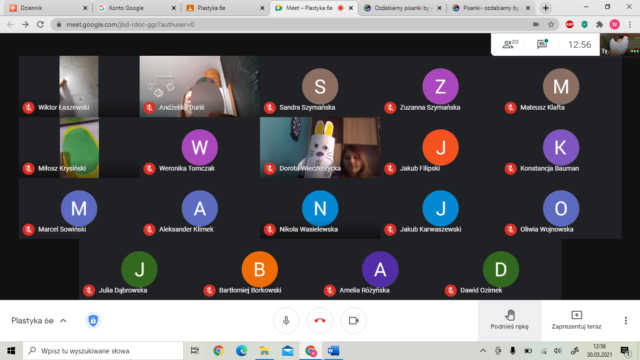
Task: Expand Plastyka 6e meeting details chevron
Action: (63, 321)
